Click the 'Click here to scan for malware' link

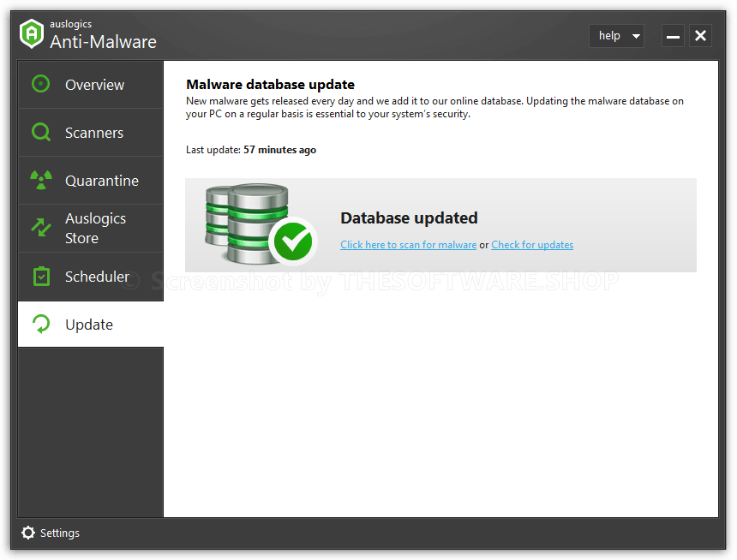pyautogui.click(x=409, y=245)
